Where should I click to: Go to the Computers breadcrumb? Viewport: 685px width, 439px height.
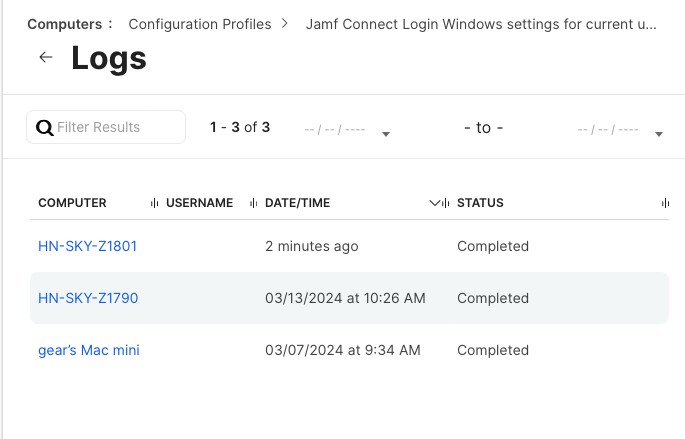[64, 24]
